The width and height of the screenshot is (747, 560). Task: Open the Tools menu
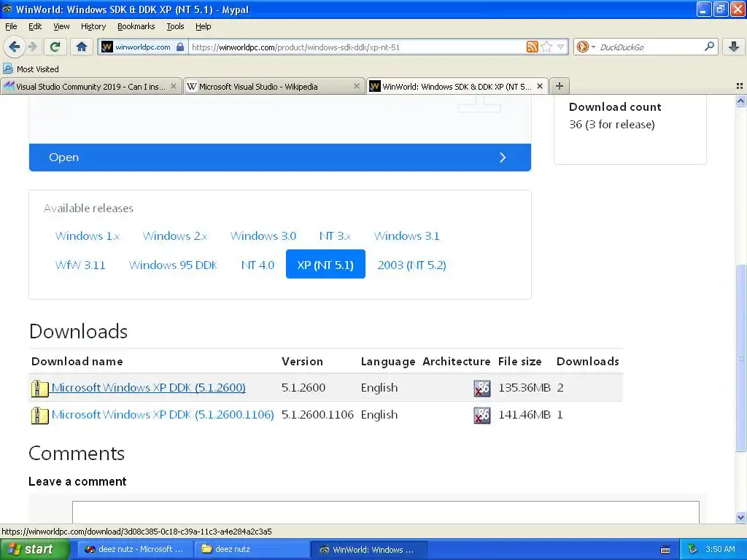[175, 26]
